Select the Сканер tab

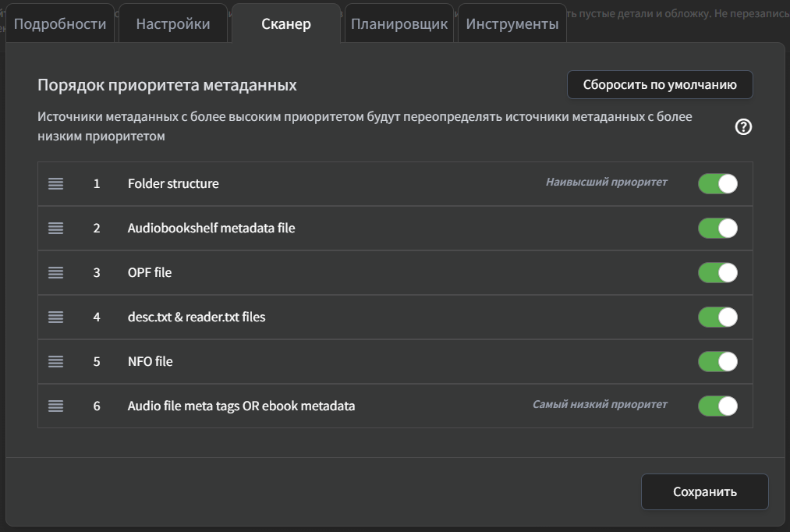[x=285, y=24]
